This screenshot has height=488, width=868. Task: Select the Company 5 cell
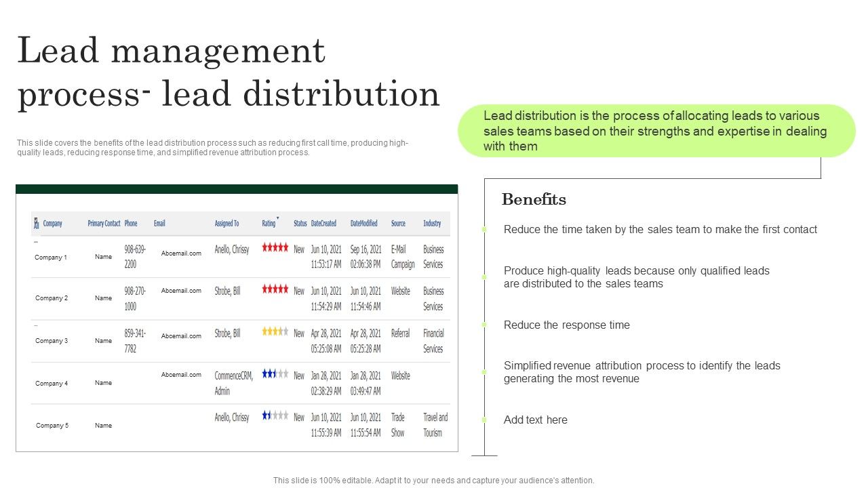click(52, 426)
